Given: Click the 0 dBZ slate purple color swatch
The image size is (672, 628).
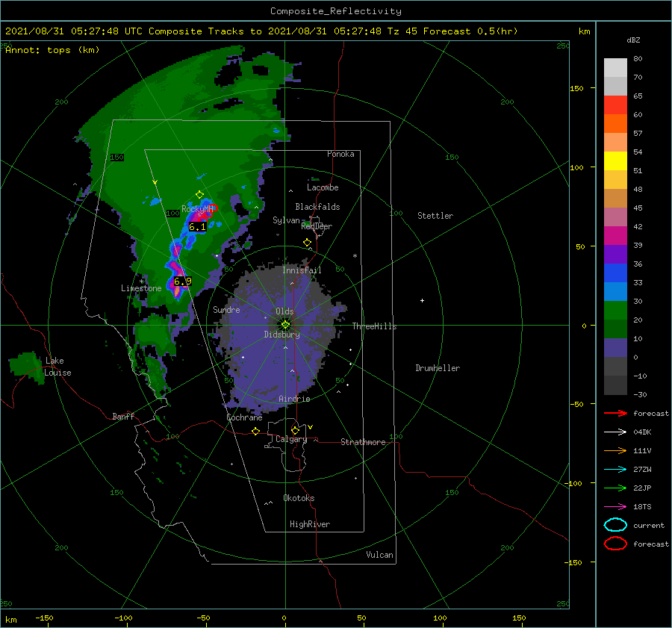Looking at the screenshot, I should (615, 348).
